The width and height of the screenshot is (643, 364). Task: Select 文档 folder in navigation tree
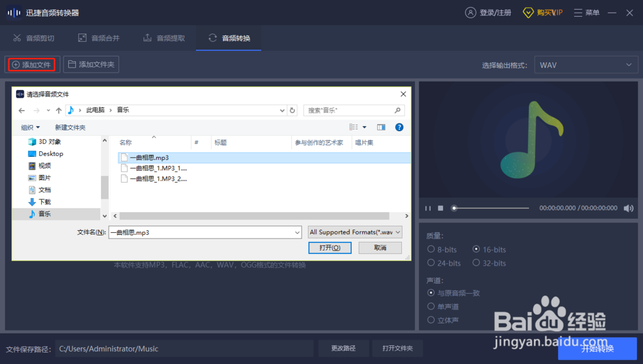(x=39, y=190)
